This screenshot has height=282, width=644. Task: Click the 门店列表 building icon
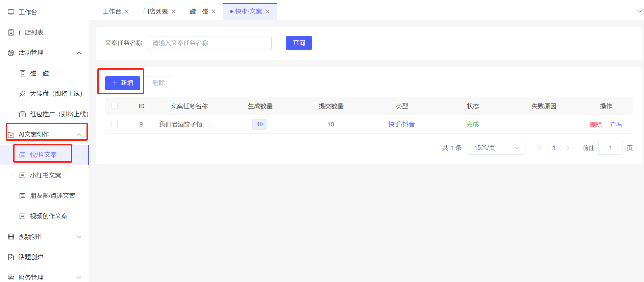click(x=11, y=32)
